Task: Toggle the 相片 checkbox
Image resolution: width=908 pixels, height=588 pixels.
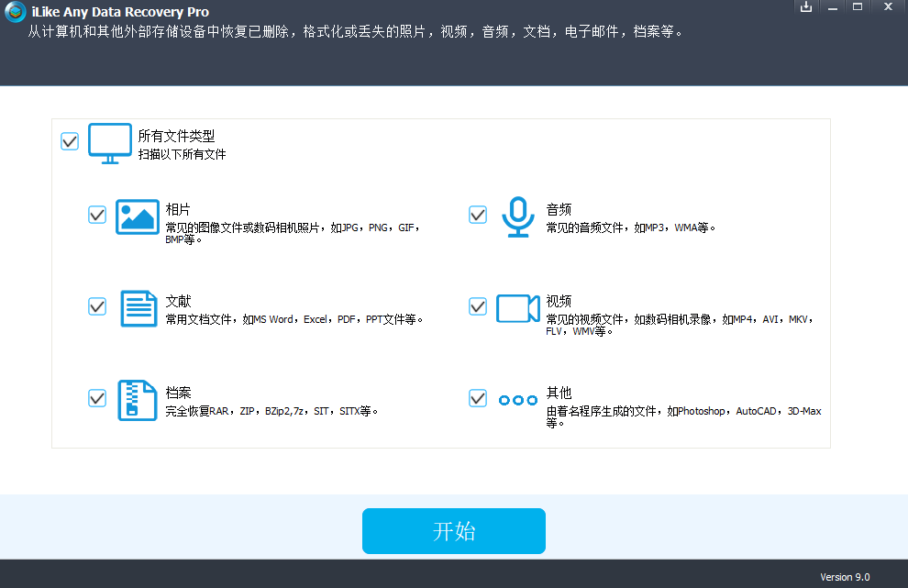Action: pos(97,215)
